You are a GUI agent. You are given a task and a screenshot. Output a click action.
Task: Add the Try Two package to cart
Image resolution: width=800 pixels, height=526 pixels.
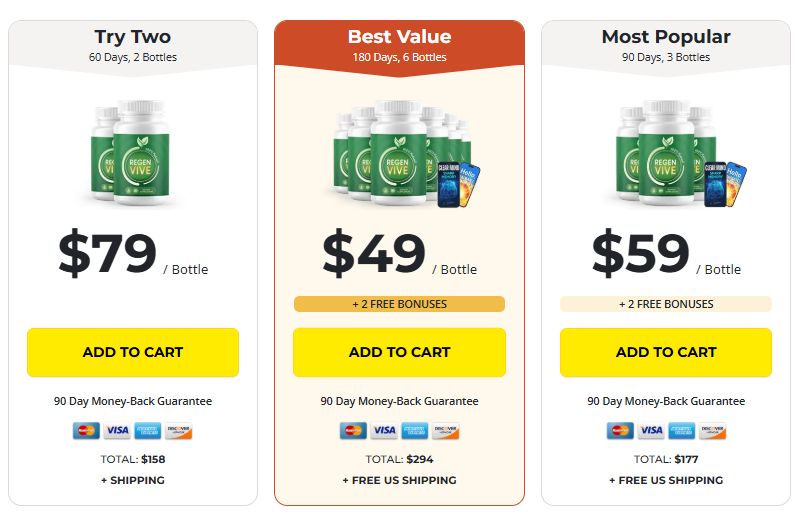[133, 353]
